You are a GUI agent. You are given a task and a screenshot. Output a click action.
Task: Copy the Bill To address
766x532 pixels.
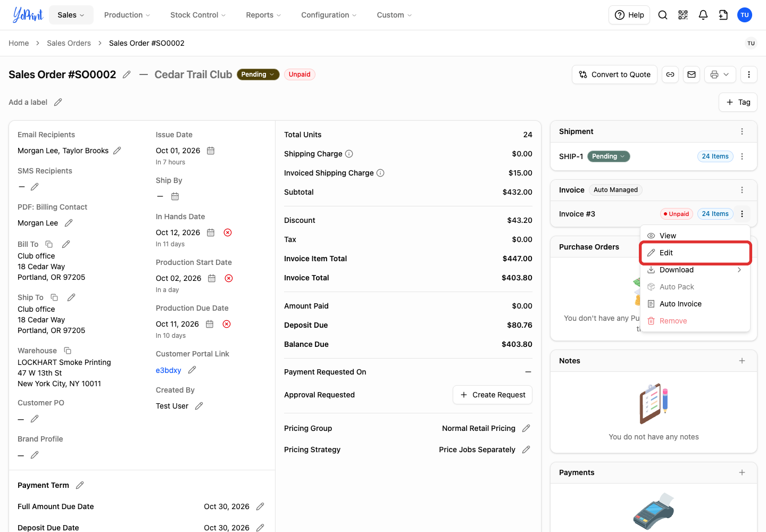(49, 244)
